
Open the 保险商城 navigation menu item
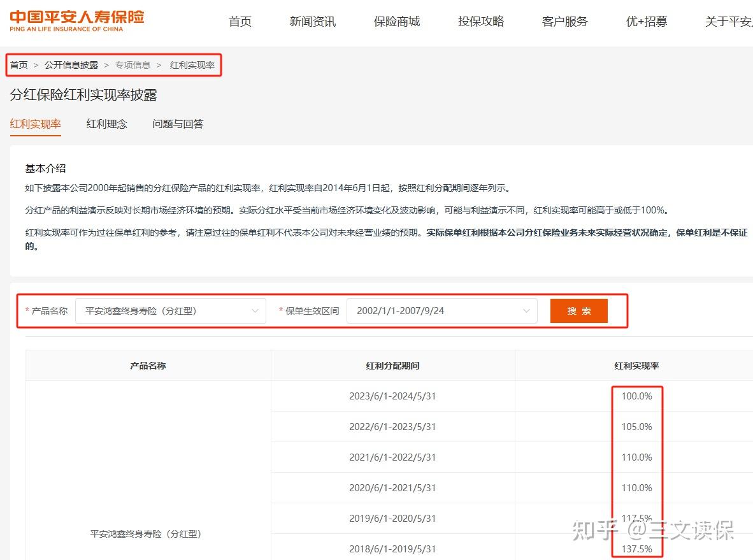click(x=397, y=22)
